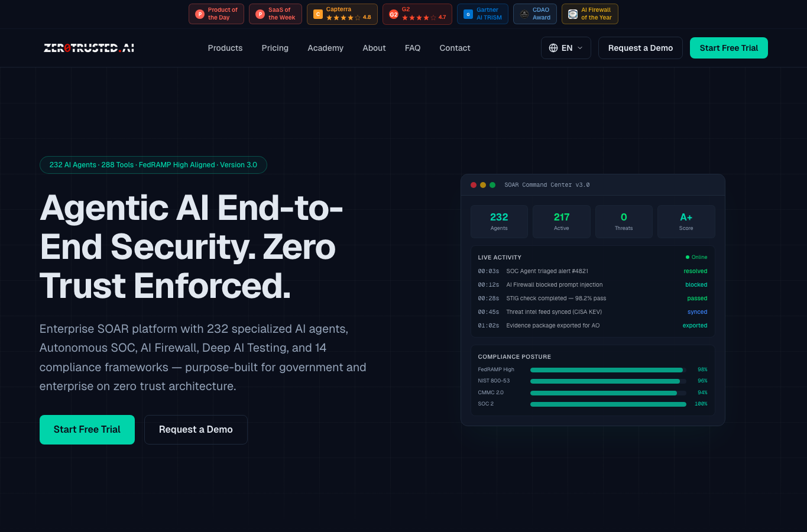Click the 100% SOC 2 value
Viewport: 807px width, 532px height.
701,404
